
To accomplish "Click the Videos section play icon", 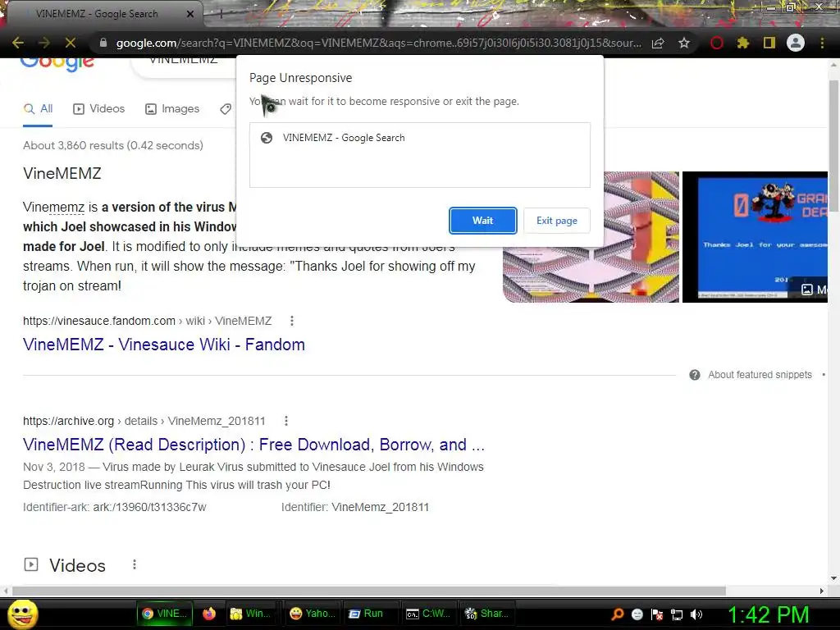I will coord(31,564).
